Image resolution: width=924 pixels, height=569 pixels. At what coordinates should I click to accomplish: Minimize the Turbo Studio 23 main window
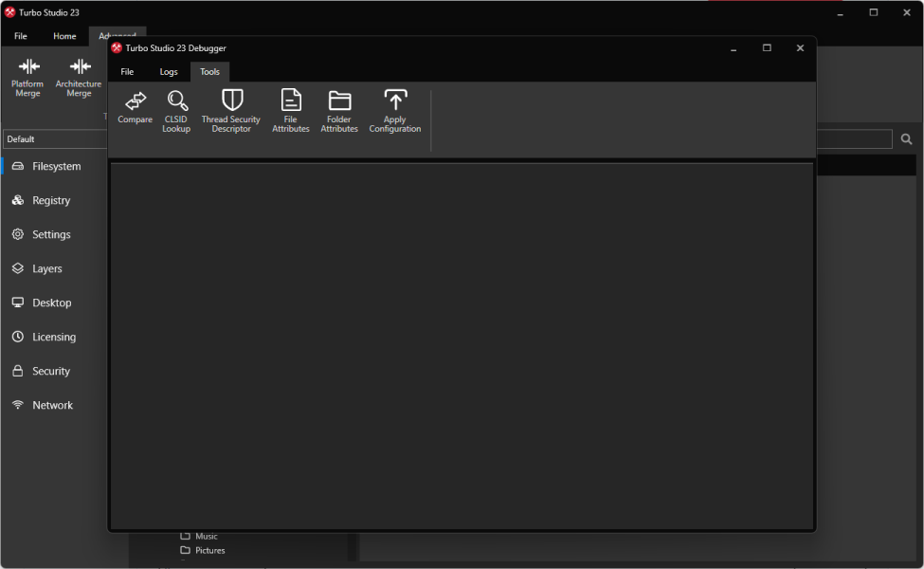(x=841, y=12)
